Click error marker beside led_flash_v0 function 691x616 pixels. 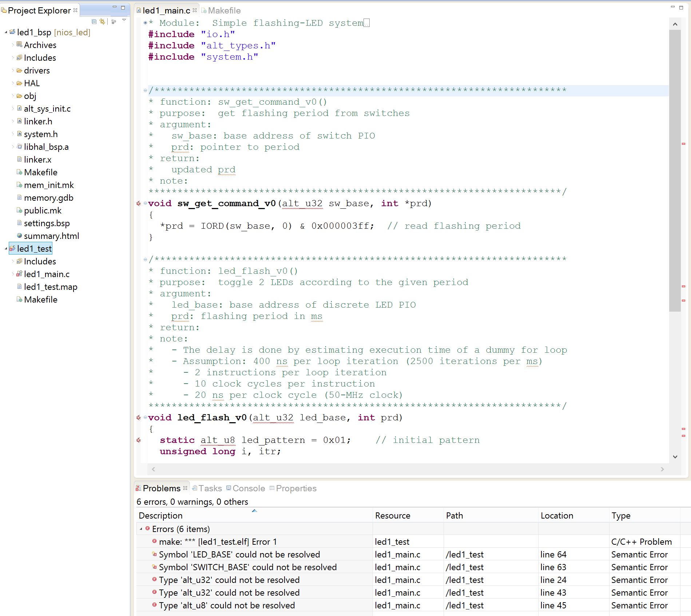click(138, 417)
